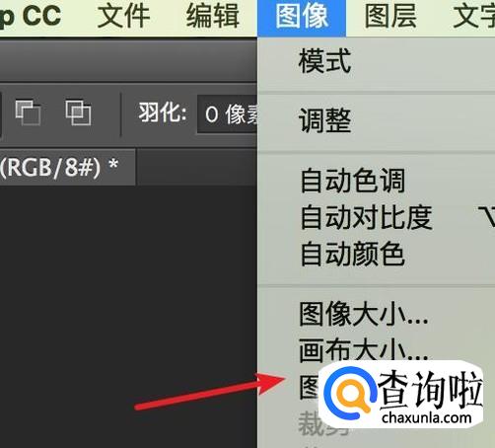
Task: Open the 图层 menu
Action: (x=390, y=16)
